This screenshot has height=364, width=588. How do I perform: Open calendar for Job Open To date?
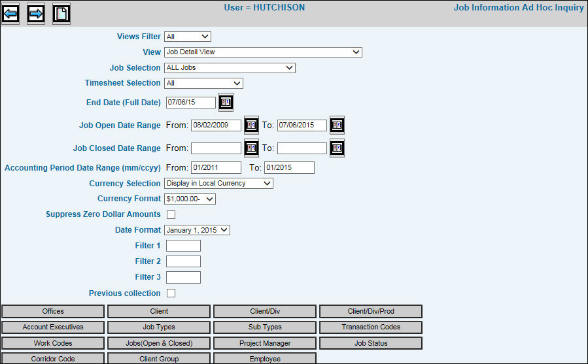point(337,125)
